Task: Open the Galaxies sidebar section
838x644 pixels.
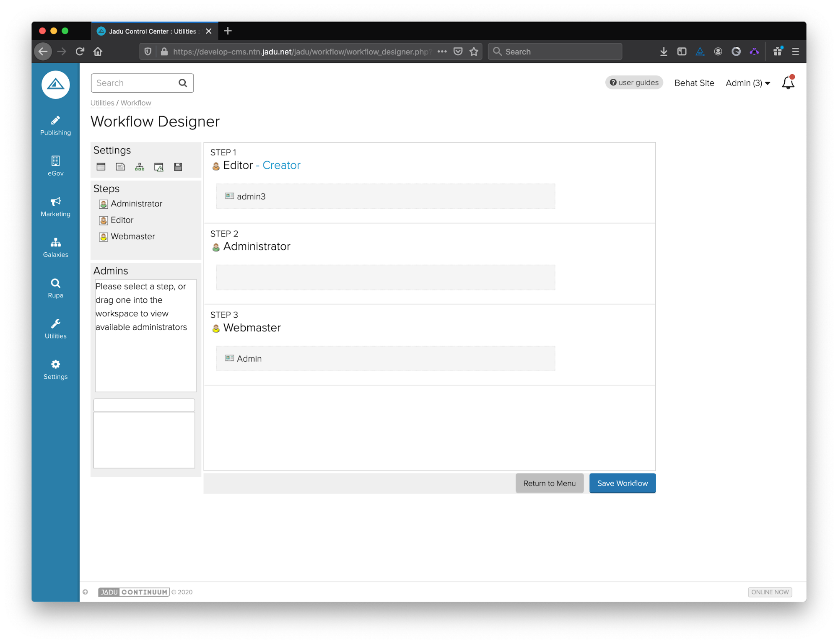Action: pyautogui.click(x=55, y=248)
